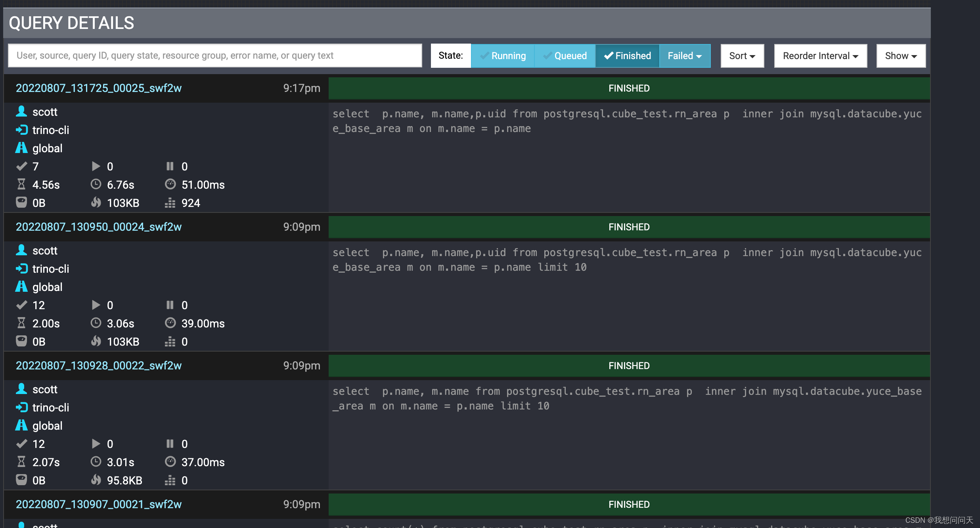This screenshot has height=528, width=980.
Task: Click the trino-cli source icon in first query
Action: (21, 130)
